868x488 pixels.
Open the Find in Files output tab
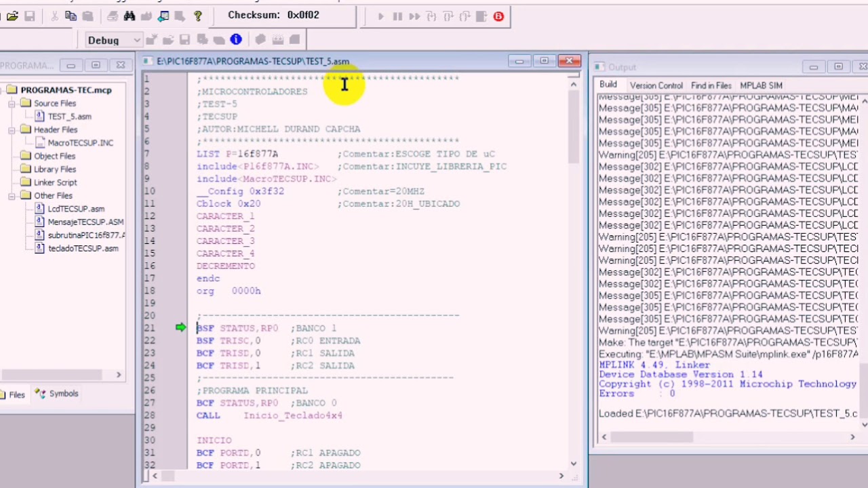tap(711, 85)
